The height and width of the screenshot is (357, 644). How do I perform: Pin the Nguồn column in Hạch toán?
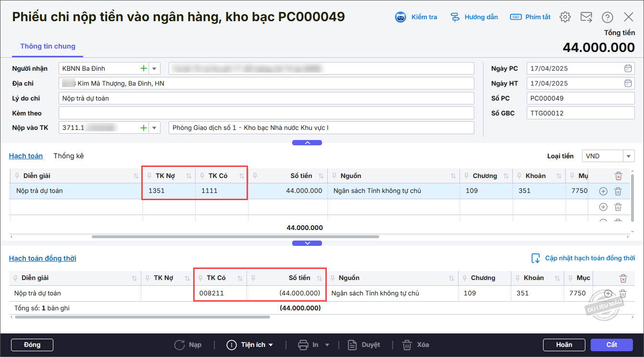(x=334, y=176)
